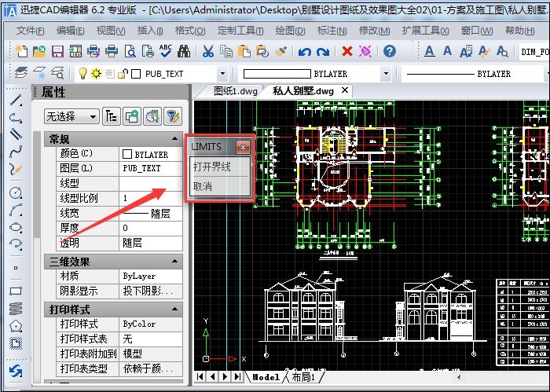Viewport: 550px width, 392px height.
Task: Click the Find binoculars icon
Action: [184, 52]
